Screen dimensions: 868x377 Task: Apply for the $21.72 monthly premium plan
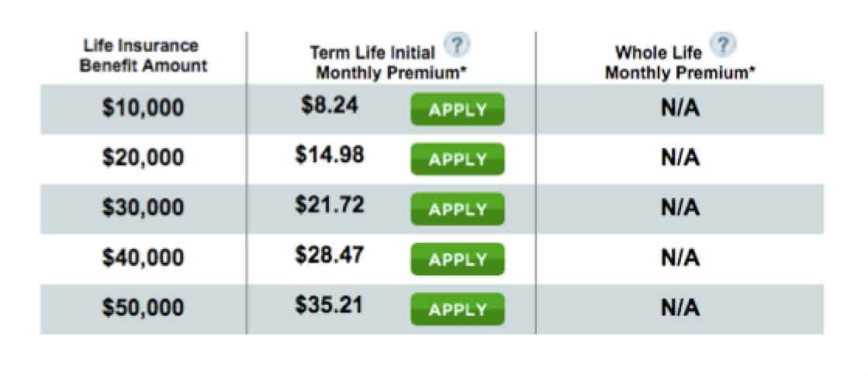(457, 209)
